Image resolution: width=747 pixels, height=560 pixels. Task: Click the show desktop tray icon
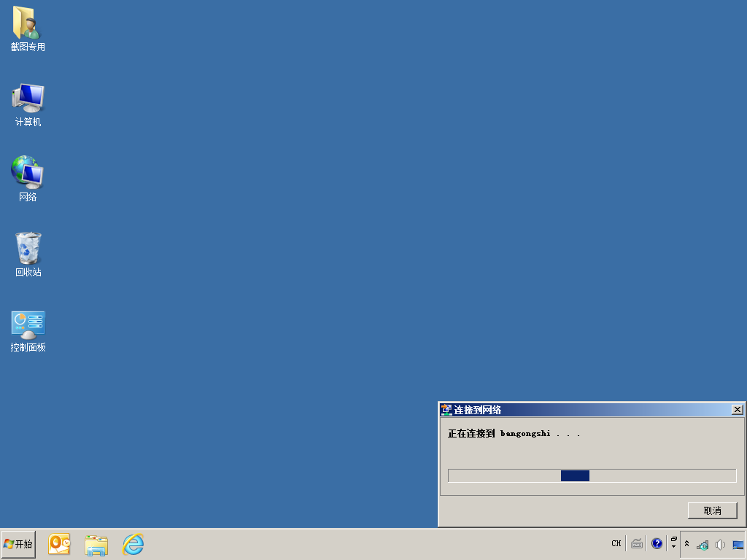pyautogui.click(x=738, y=544)
